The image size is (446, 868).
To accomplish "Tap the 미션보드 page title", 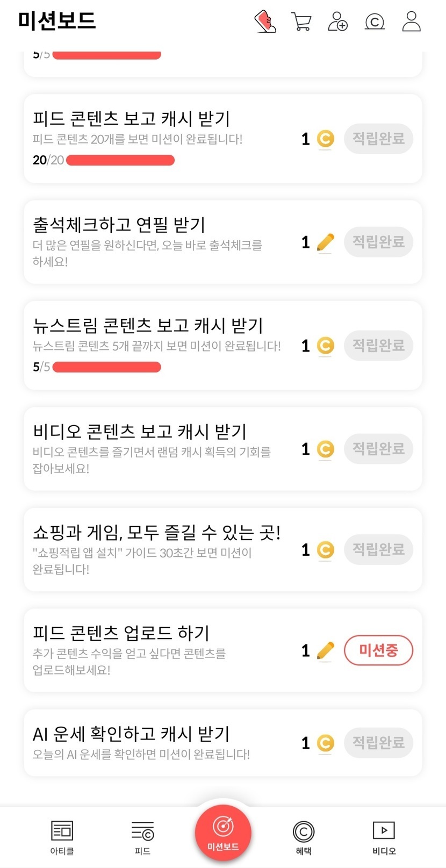I will pos(57,20).
